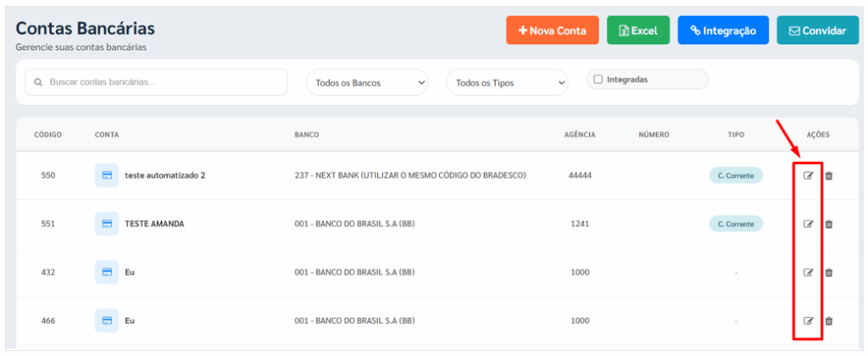Focus the Buscar contas bancárias search field
This screenshot has width=868, height=356.
click(x=157, y=82)
